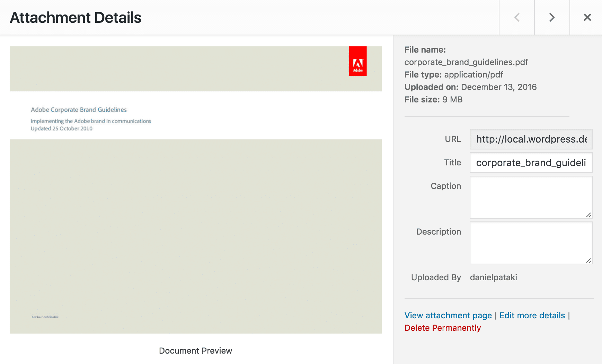Click the Document Preview caption text
Image resolution: width=602 pixels, height=364 pixels.
pos(195,351)
